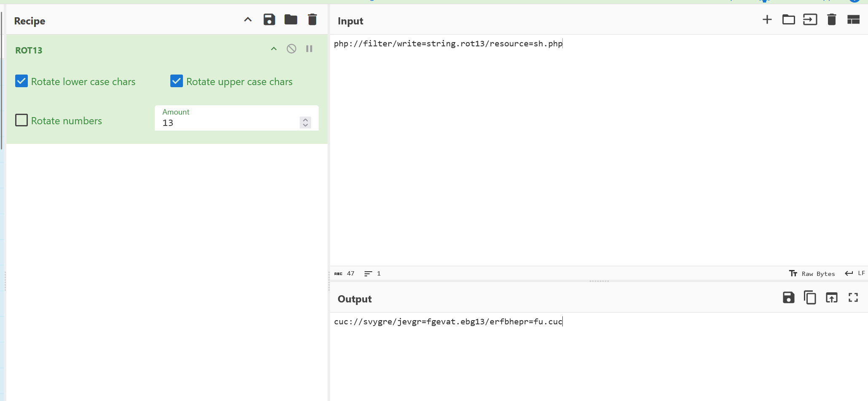Uncheck Rotate upper case chars
The width and height of the screenshot is (868, 401).
click(177, 81)
